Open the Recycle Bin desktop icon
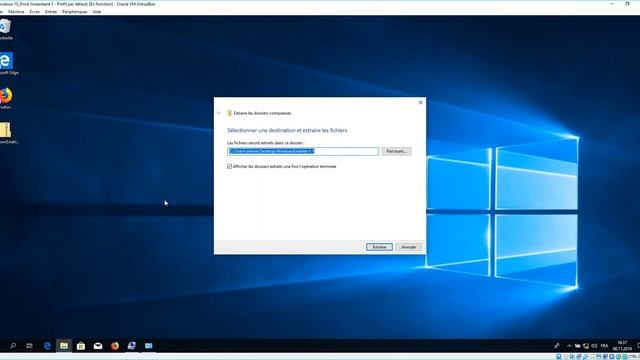Screen dimensions: 640x360 pos(5,29)
